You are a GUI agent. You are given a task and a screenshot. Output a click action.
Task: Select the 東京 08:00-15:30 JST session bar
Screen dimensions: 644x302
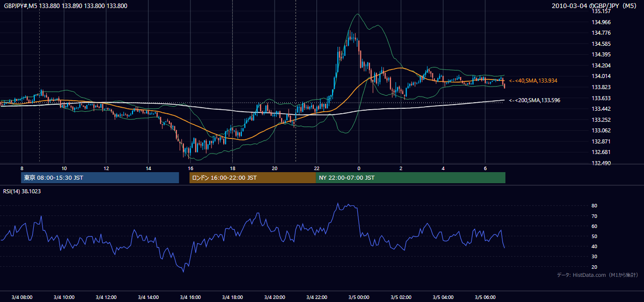(x=100, y=178)
